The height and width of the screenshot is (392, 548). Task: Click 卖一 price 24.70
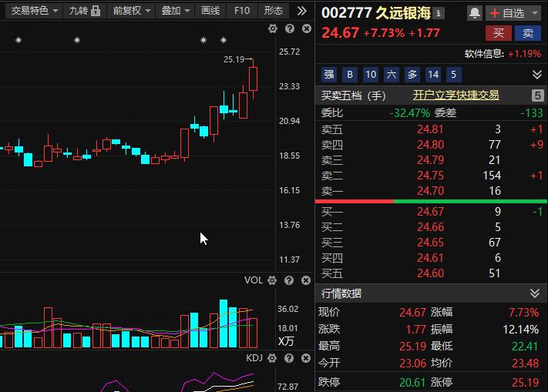click(430, 191)
